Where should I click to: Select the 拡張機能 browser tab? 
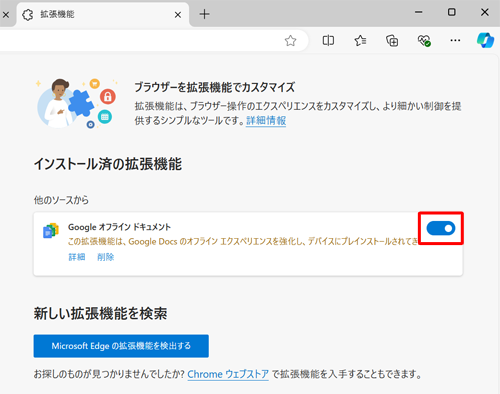pyautogui.click(x=102, y=14)
